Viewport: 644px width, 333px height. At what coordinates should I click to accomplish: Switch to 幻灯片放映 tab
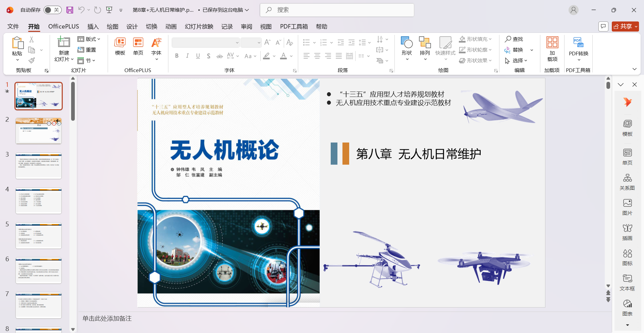point(199,26)
